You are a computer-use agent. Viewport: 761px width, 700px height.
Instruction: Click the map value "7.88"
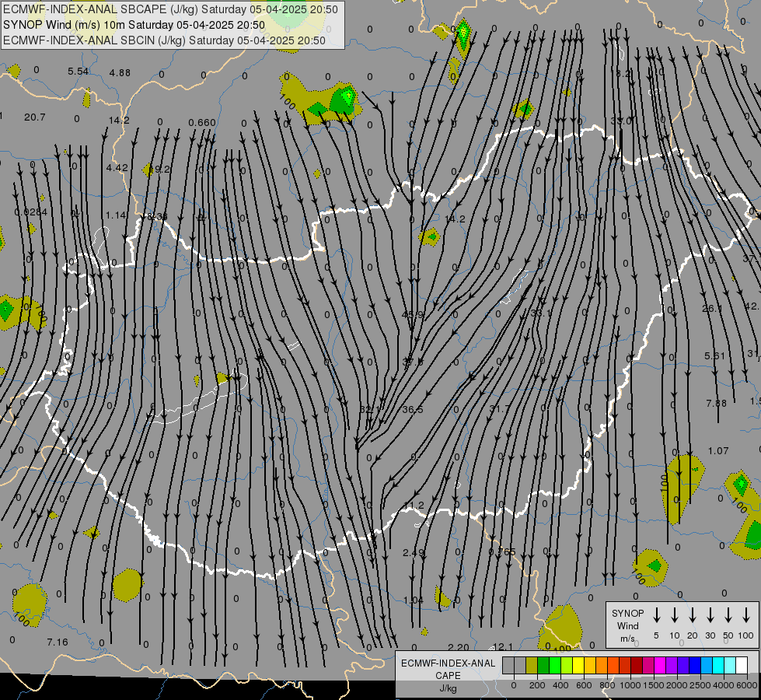[717, 403]
